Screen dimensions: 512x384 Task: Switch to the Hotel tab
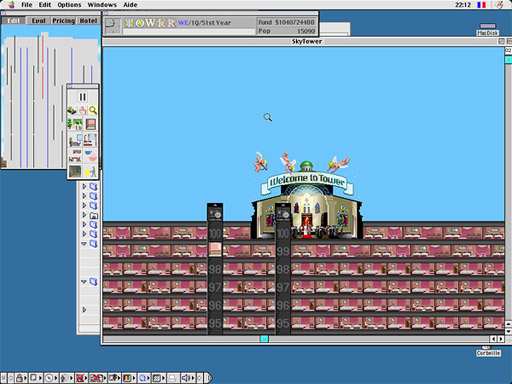pyautogui.click(x=88, y=21)
